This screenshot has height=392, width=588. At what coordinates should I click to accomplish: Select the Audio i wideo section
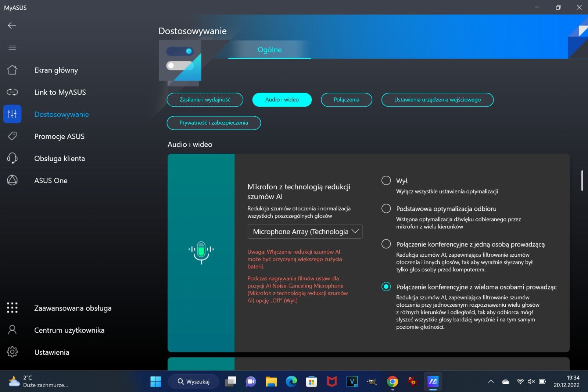click(x=282, y=100)
